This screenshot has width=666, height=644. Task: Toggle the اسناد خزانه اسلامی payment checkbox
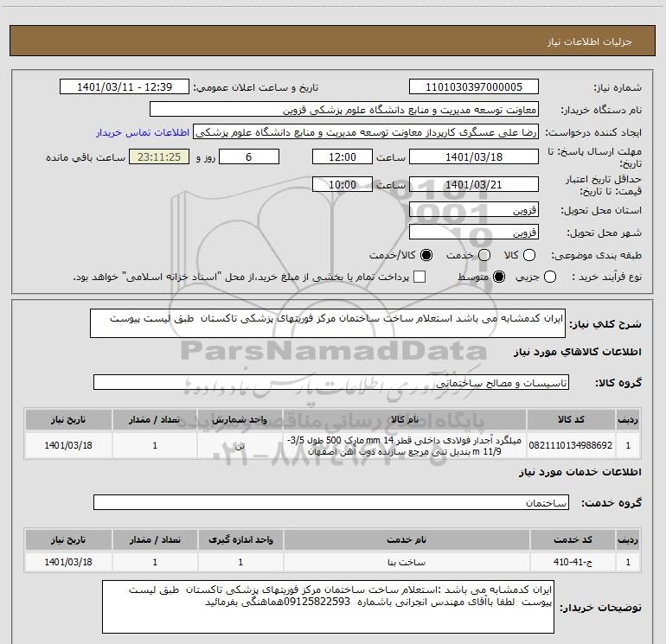click(419, 277)
